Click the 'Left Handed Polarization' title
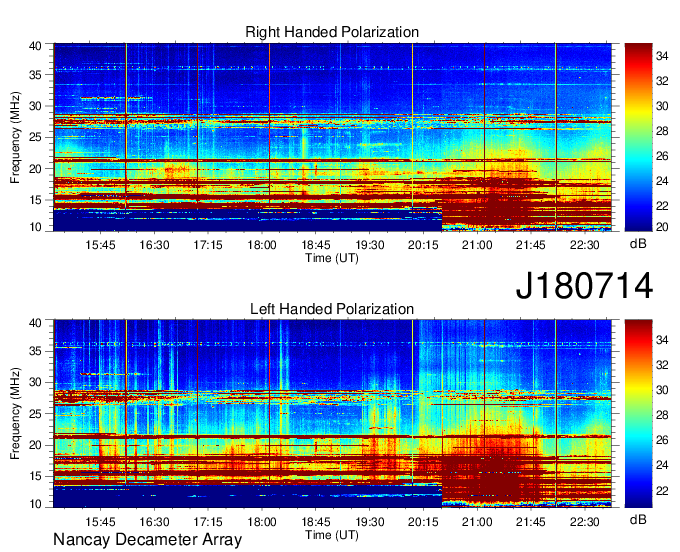 332,309
